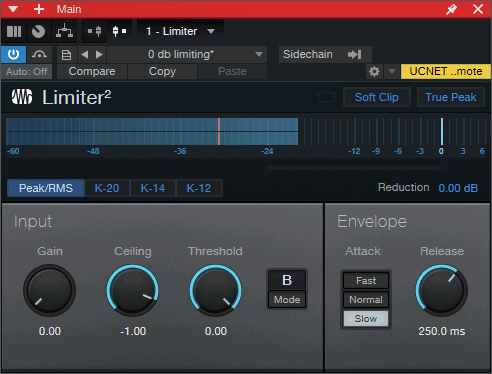
Task: Click the Copy button
Action: [162, 71]
